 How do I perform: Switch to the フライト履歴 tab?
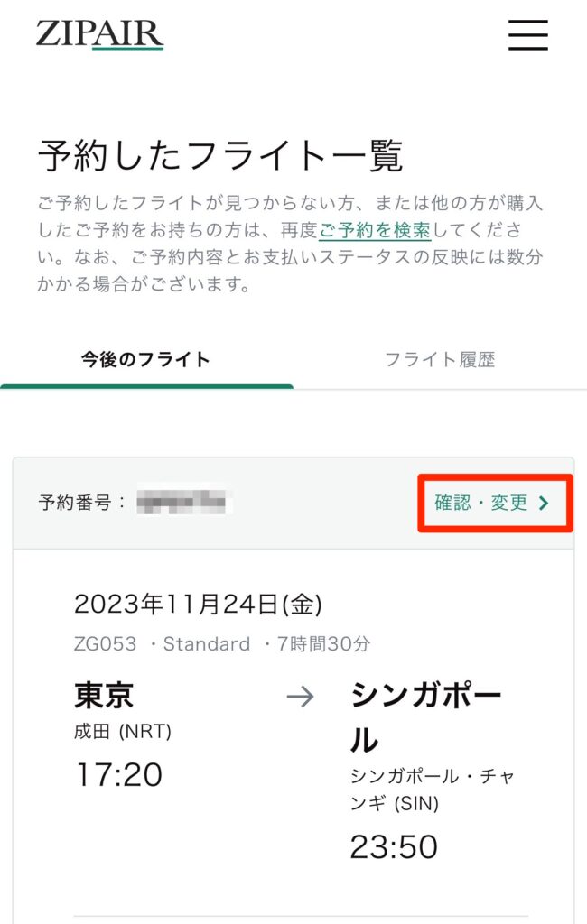pyautogui.click(x=440, y=359)
